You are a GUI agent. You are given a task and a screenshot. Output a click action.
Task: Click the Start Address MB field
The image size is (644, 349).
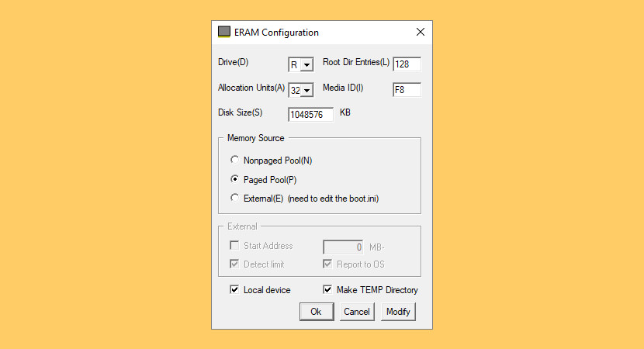(x=343, y=247)
